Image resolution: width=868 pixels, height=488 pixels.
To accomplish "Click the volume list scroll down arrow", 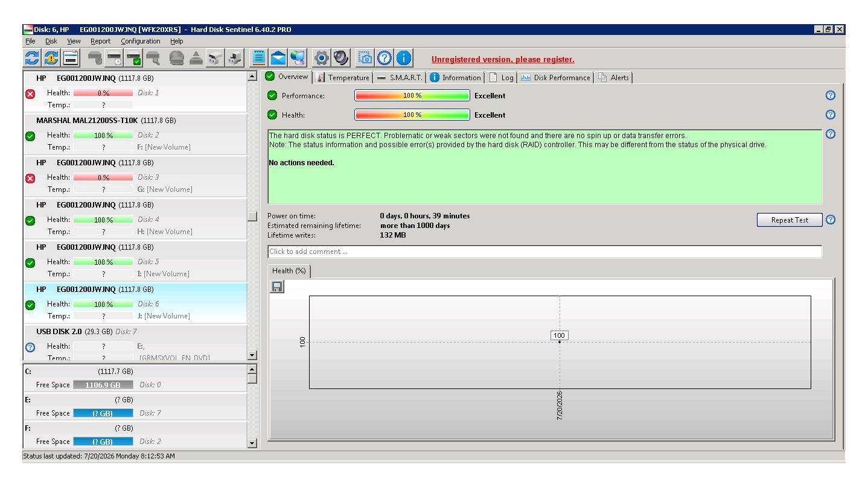I will pos(253,443).
